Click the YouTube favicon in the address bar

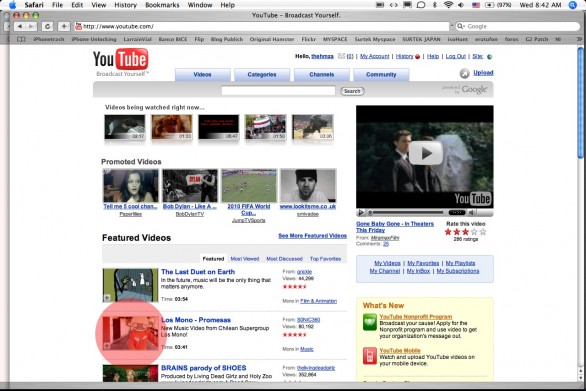pos(78,26)
